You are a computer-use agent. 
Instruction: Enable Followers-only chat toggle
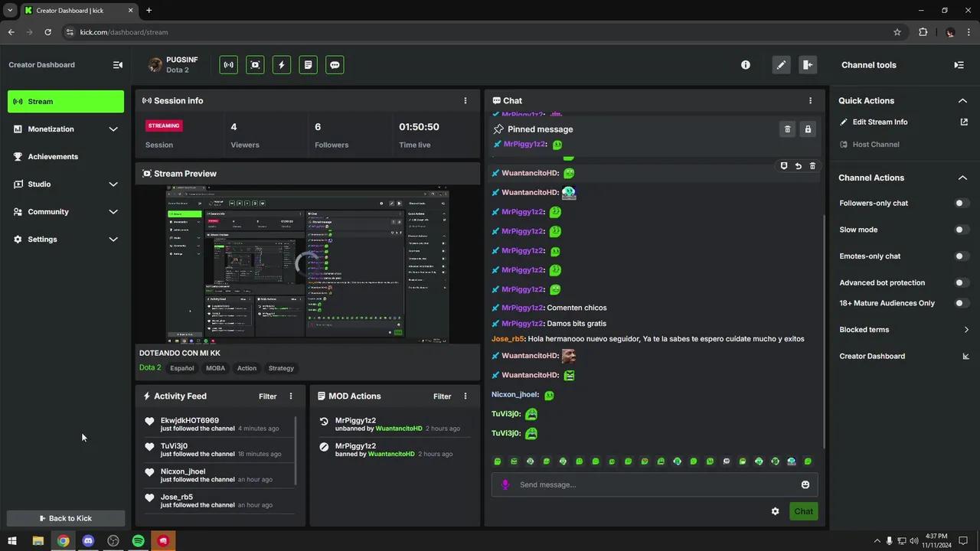[961, 203]
